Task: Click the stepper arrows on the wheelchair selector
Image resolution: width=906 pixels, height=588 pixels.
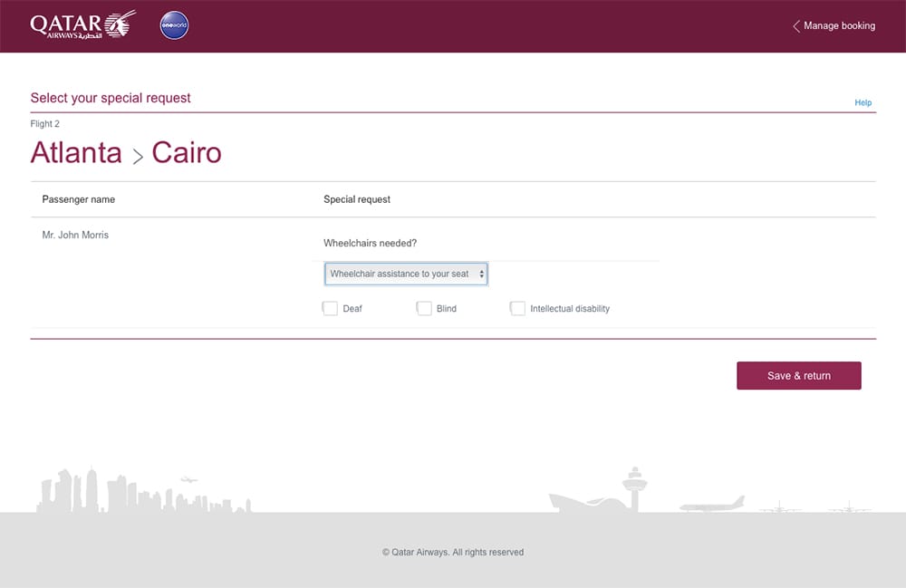Action: pos(480,273)
